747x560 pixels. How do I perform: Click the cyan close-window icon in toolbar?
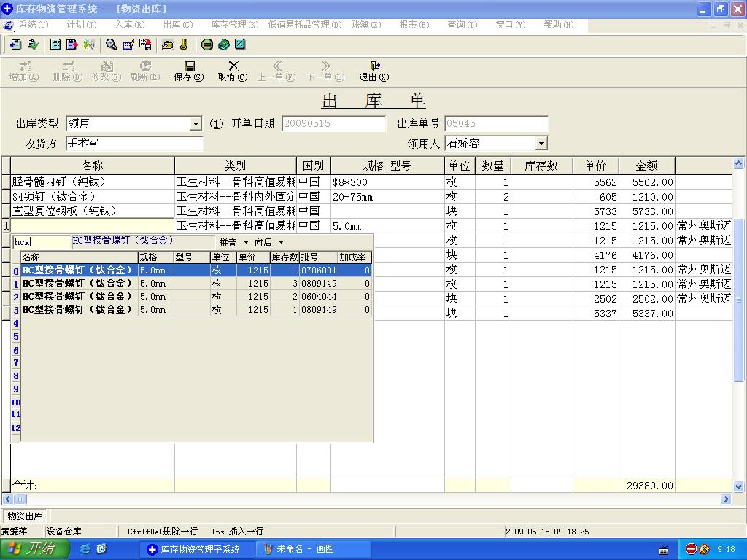[240, 44]
